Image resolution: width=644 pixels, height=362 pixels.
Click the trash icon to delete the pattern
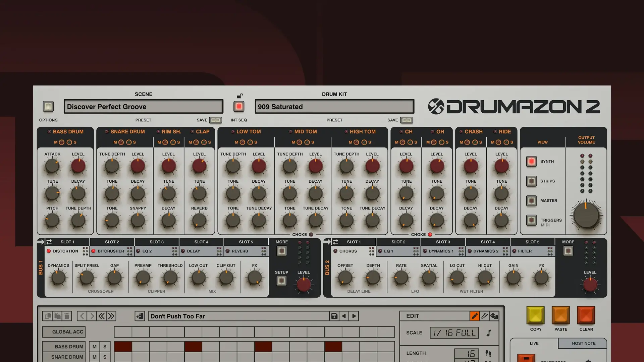tap(67, 316)
